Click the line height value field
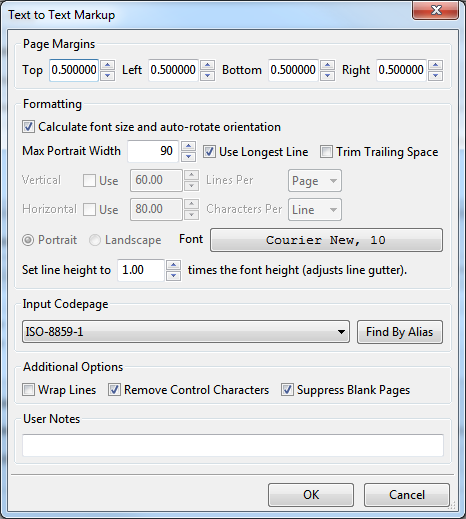This screenshot has width=466, height=519. pyautogui.click(x=141, y=270)
